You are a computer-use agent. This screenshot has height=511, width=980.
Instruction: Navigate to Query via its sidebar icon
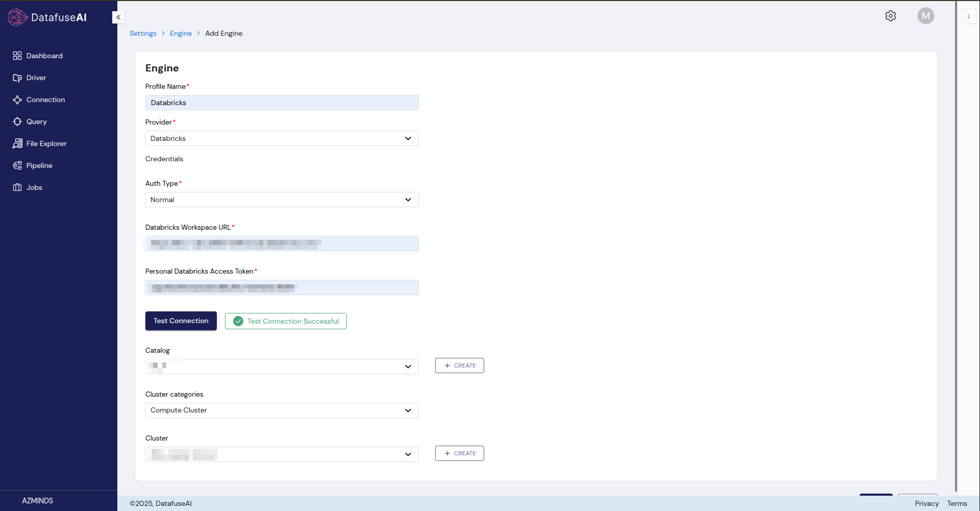36,121
